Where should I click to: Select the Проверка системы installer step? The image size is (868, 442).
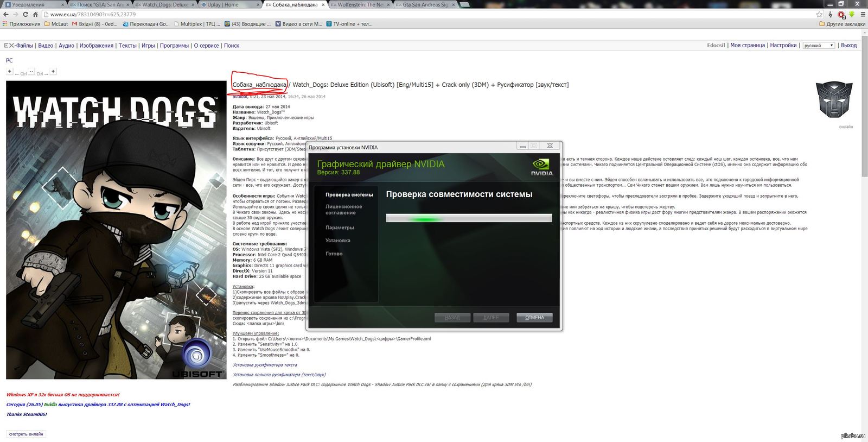(349, 194)
